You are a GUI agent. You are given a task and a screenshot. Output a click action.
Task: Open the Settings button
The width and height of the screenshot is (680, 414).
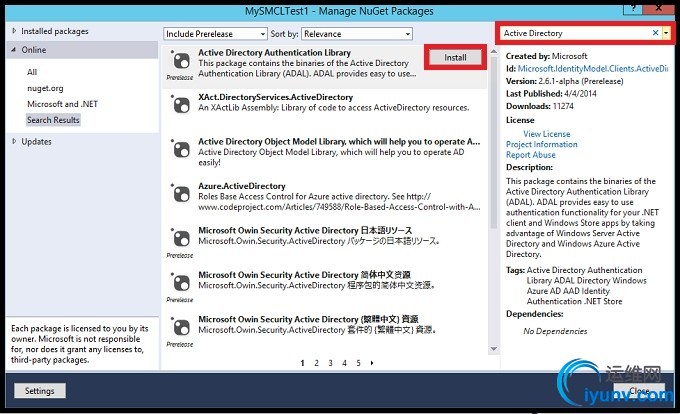coord(39,391)
